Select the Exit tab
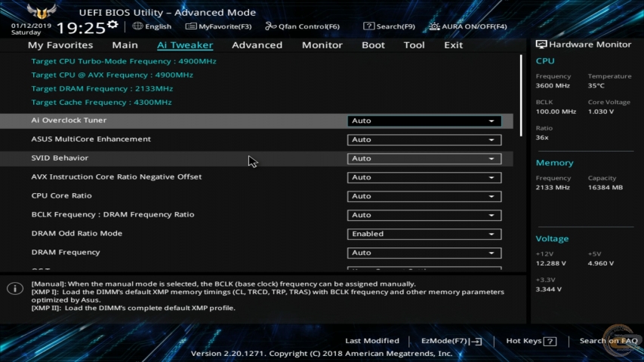 (454, 45)
